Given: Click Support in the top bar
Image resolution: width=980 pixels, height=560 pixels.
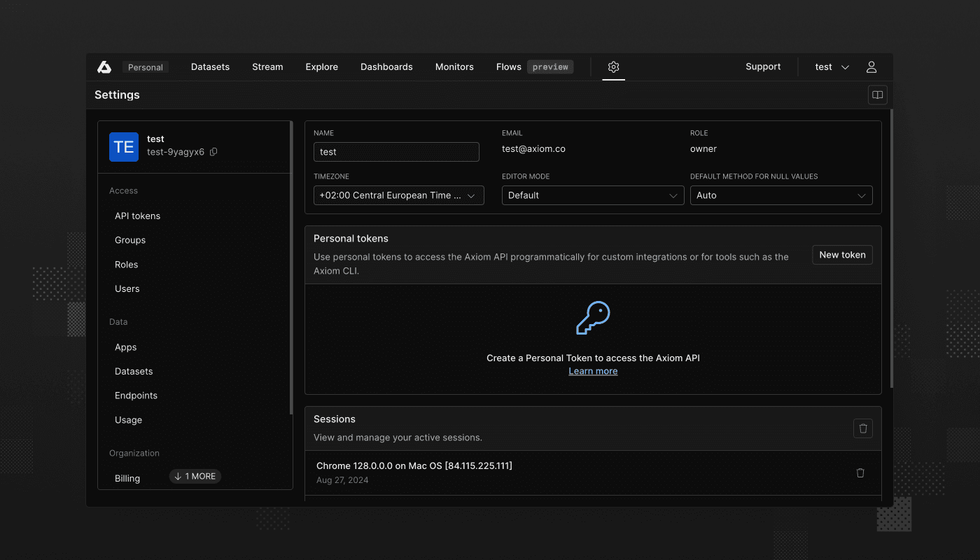Looking at the screenshot, I should coord(763,66).
